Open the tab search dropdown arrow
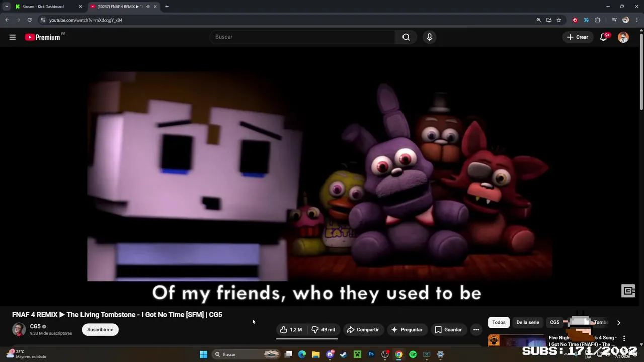644x362 pixels. [6, 7]
